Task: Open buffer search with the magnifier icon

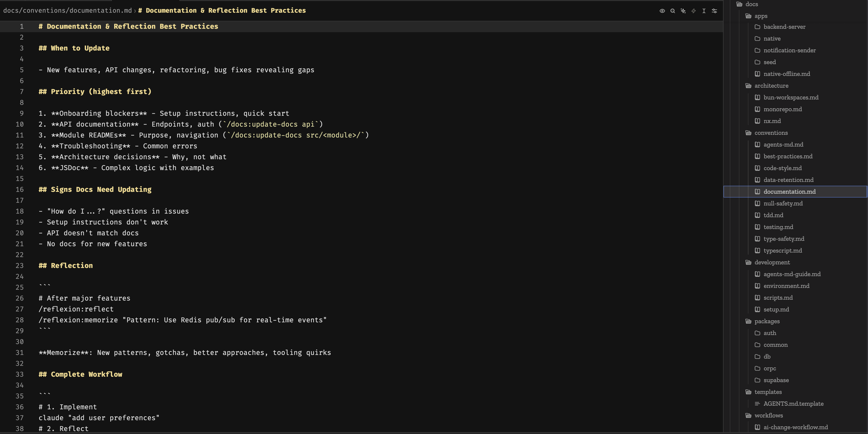Action: tap(673, 11)
